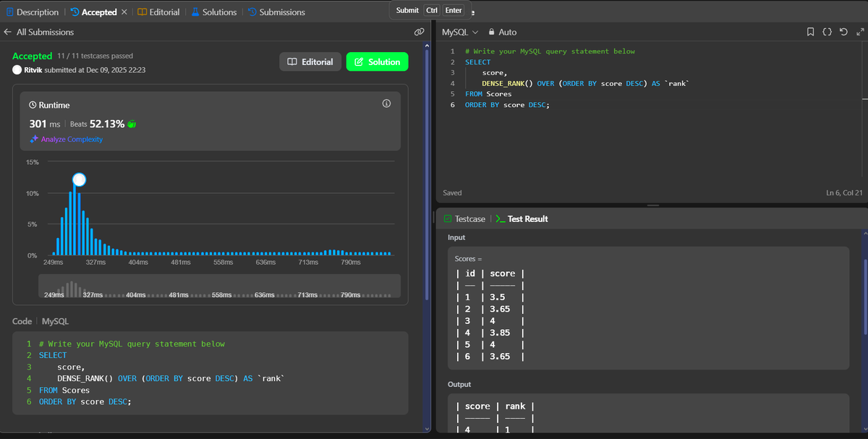Viewport: 868px width, 439px height.
Task: Click the 301 ms runtime value
Action: [44, 124]
